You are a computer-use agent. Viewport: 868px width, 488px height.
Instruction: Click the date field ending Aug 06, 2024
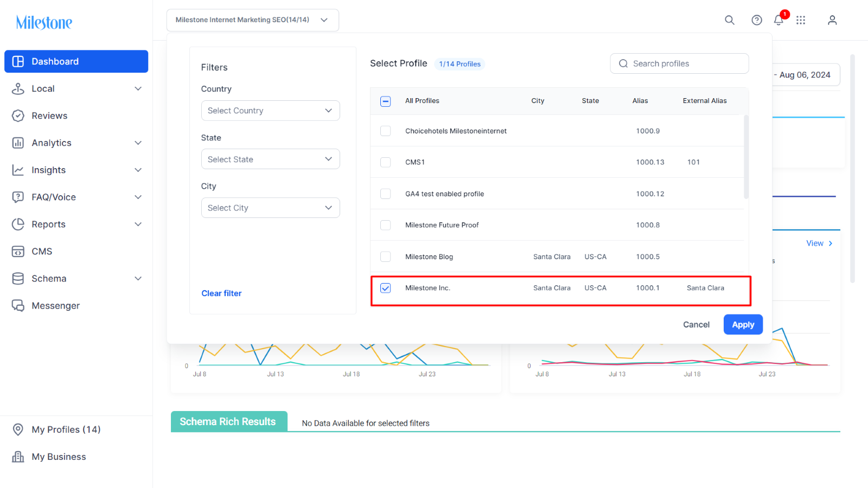tap(806, 75)
